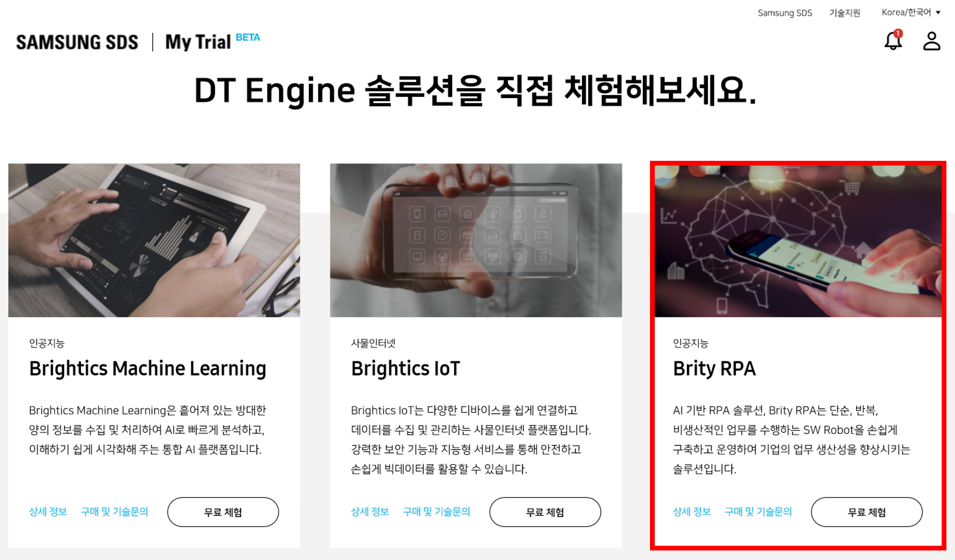Click 무료 체험 button for Brightics IoT

click(x=545, y=512)
